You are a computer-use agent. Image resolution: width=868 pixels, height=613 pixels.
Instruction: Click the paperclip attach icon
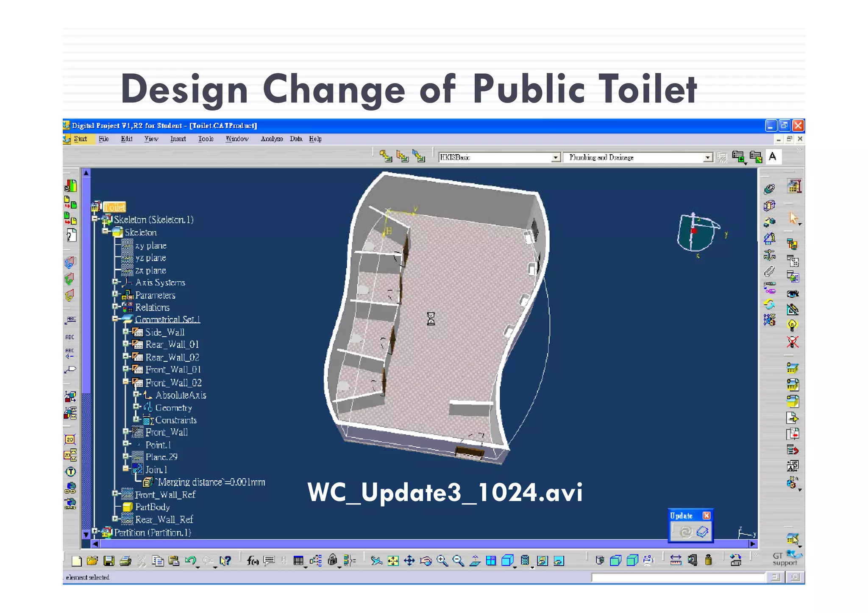[x=769, y=271]
